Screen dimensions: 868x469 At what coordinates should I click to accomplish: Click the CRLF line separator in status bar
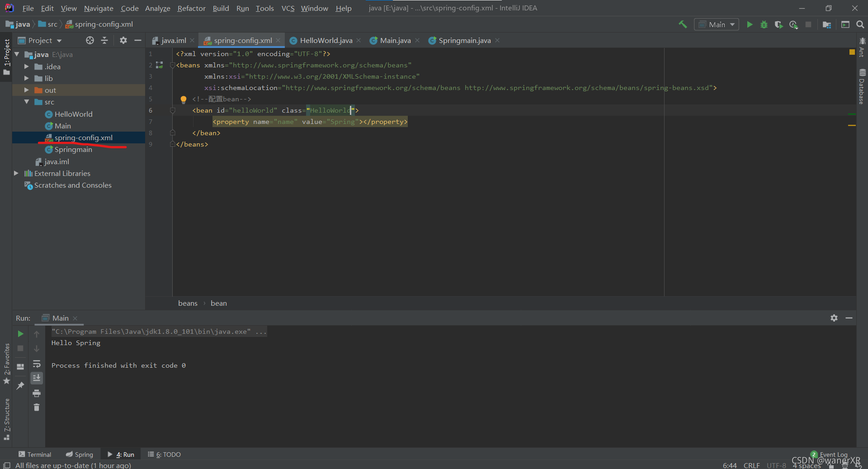(751, 465)
